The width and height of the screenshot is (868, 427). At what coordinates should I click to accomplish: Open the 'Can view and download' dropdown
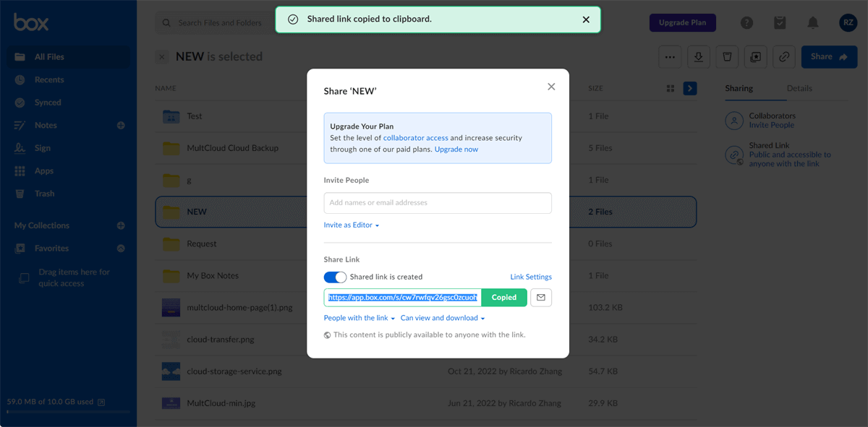[x=442, y=318]
